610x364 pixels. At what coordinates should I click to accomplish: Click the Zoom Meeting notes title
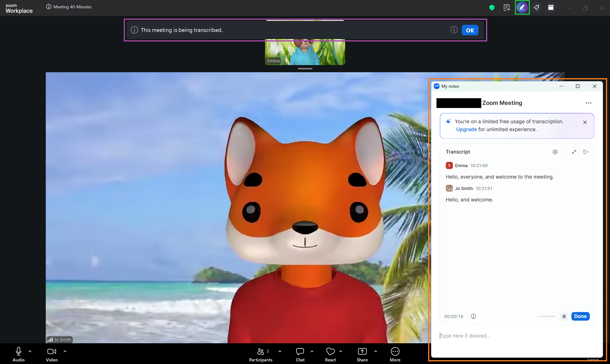pos(502,103)
